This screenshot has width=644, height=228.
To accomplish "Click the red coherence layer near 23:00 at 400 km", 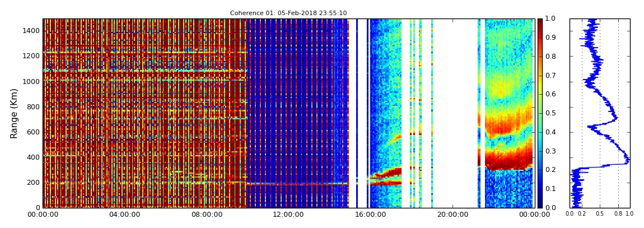I will tap(509, 160).
